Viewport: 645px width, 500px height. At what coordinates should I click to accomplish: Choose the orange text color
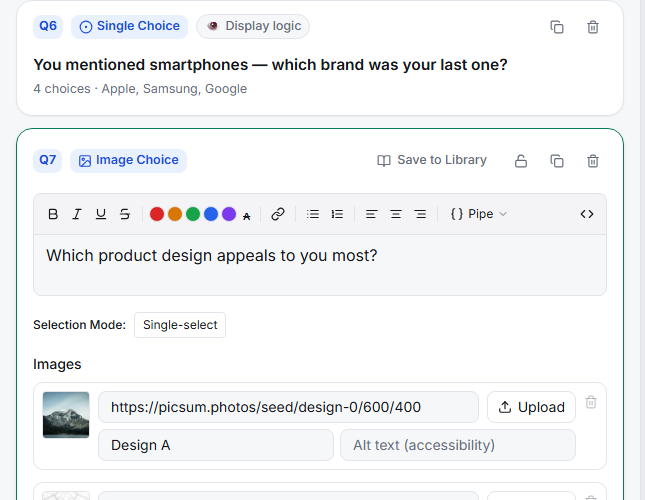coord(175,214)
